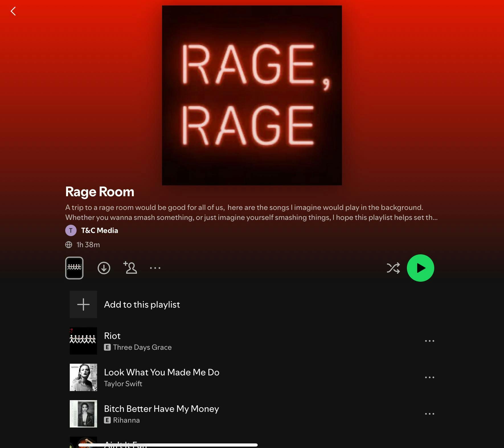Tap Add to this playlist
This screenshot has height=448, width=504.
click(x=142, y=304)
